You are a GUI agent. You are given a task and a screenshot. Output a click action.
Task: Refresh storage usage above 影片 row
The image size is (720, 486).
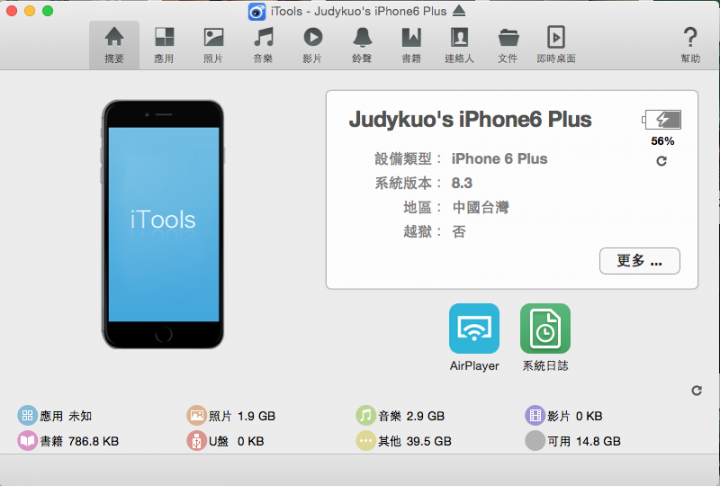point(697,390)
